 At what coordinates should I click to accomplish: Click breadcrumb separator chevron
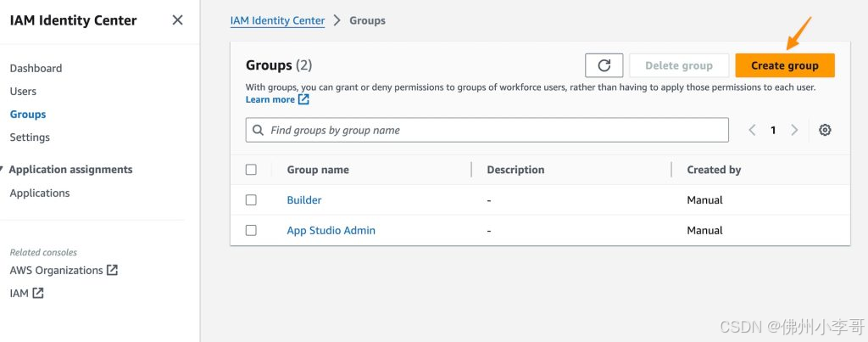coord(337,20)
